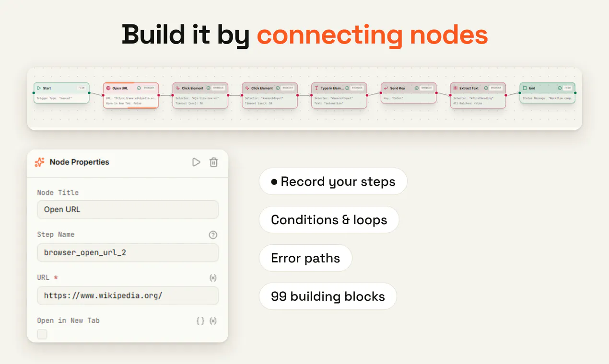Viewport: 609px width, 364px height.
Task: Click the Node Title input field
Action: pos(128,210)
